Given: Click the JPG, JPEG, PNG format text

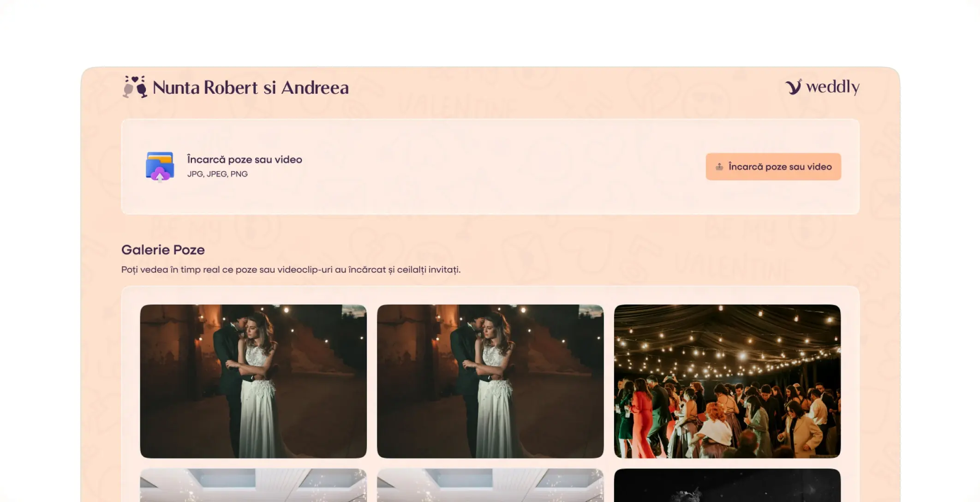Looking at the screenshot, I should (217, 174).
